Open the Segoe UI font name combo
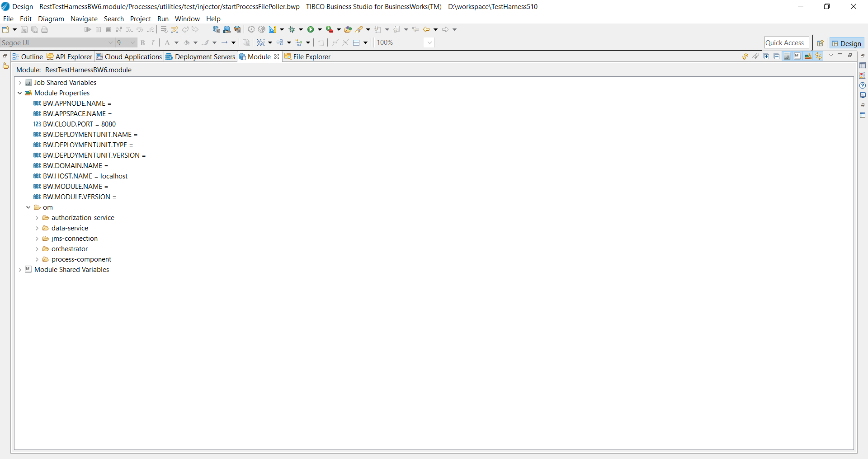 [x=57, y=43]
